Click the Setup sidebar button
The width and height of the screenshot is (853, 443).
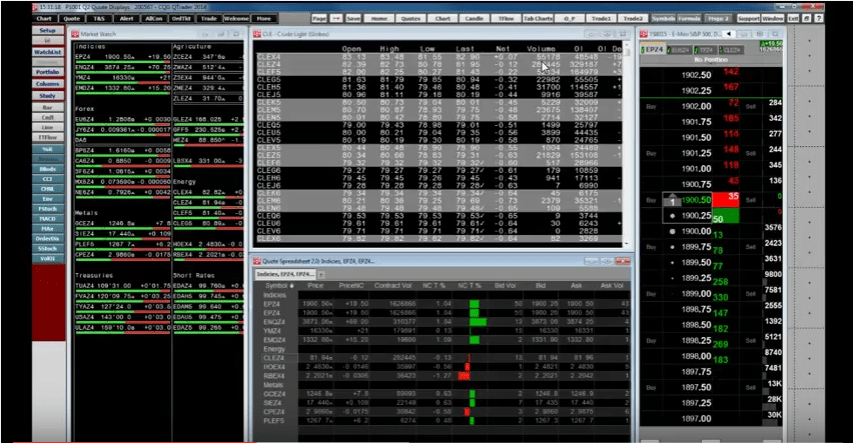(x=48, y=30)
